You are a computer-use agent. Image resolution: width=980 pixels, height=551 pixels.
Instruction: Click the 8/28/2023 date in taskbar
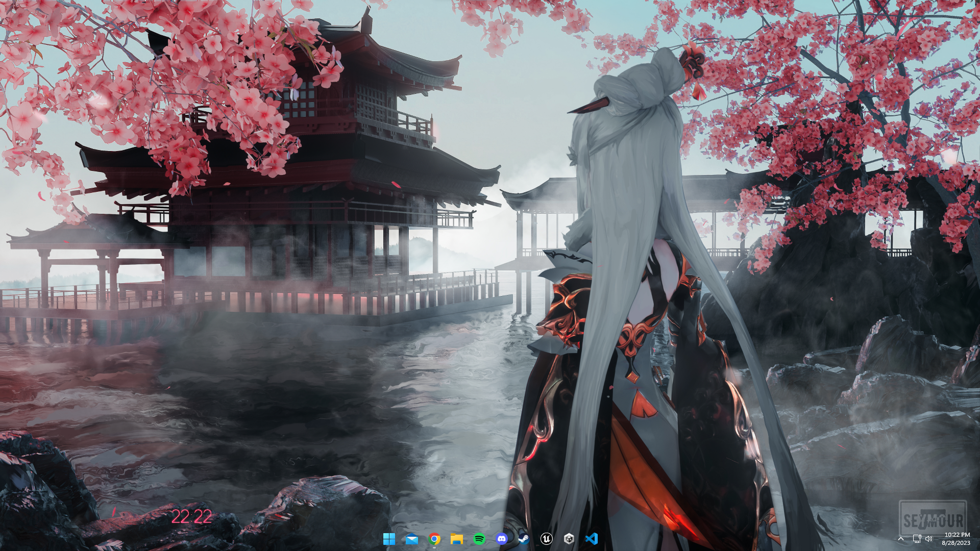click(955, 543)
